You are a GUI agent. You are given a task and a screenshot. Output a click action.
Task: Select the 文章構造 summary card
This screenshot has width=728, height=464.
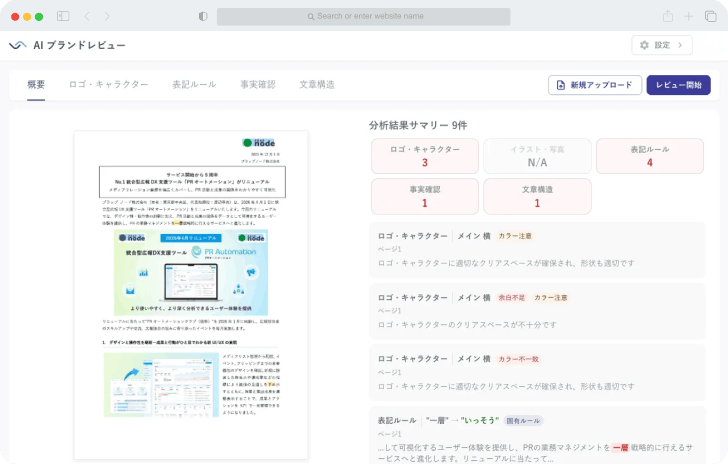pyautogui.click(x=537, y=196)
